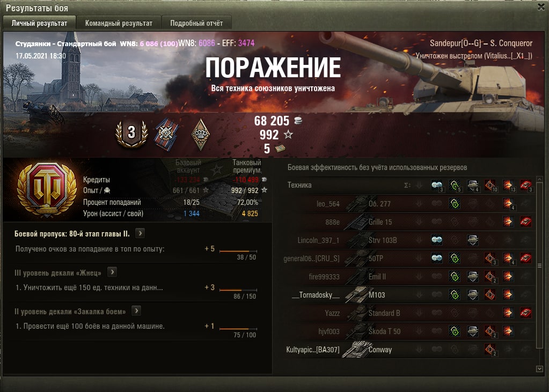
Task: Click the 4 825 own damage value
Action: [x=250, y=213]
